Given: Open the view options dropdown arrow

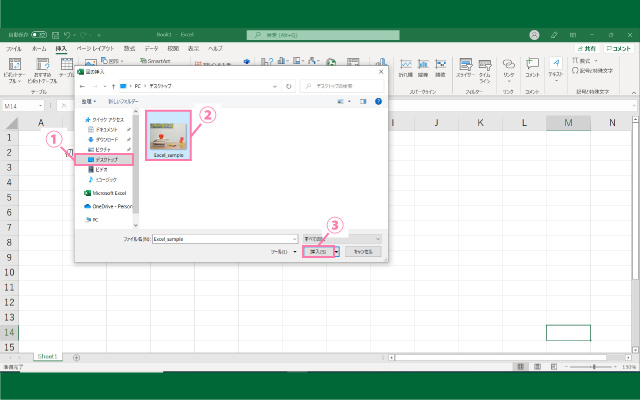Looking at the screenshot, I should (349, 101).
